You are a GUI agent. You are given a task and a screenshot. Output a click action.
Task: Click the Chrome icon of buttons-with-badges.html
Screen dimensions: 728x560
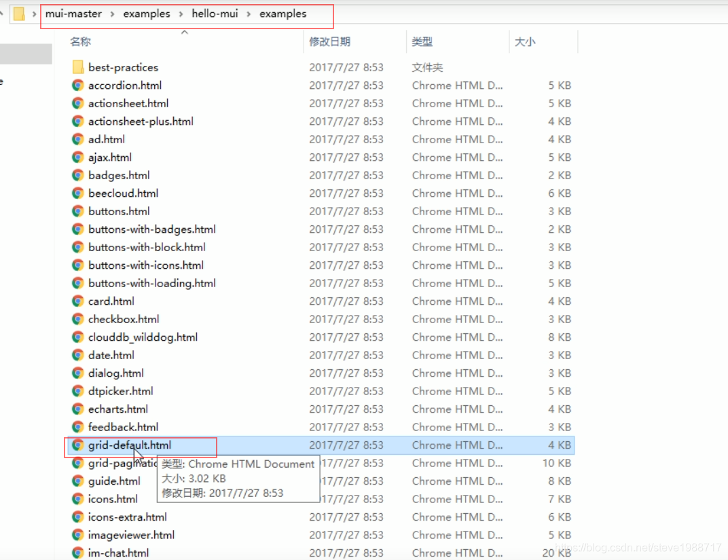point(78,229)
